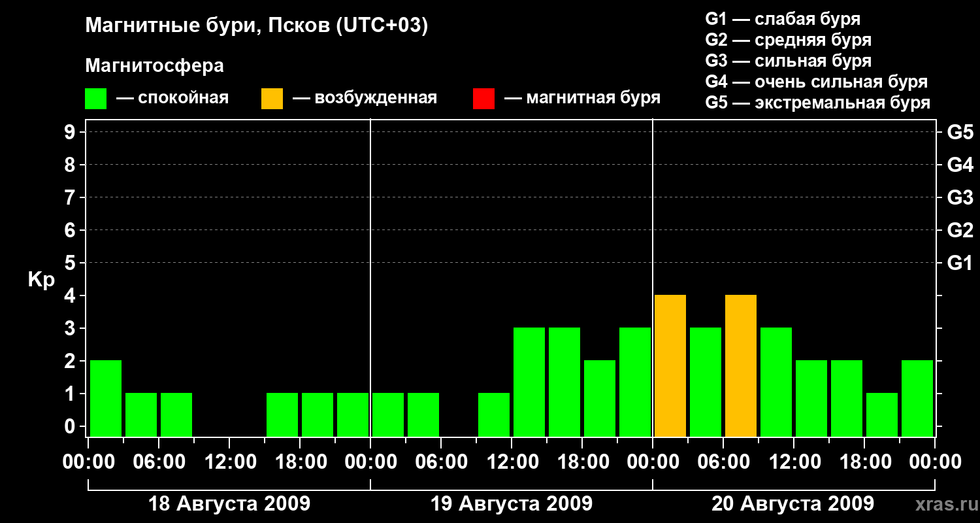Click the '19 Августа 2009' date label

(512, 504)
